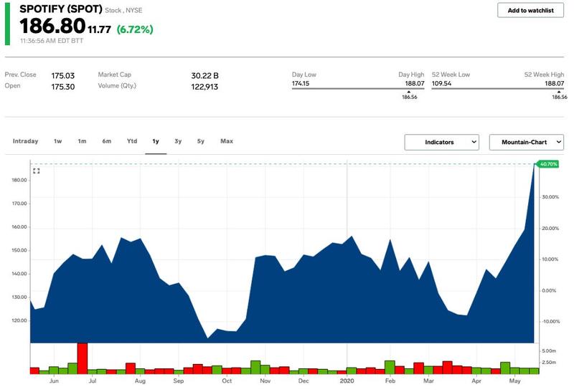This screenshot has width=574, height=392.
Task: Select the 5y time range tab
Action: coord(201,141)
